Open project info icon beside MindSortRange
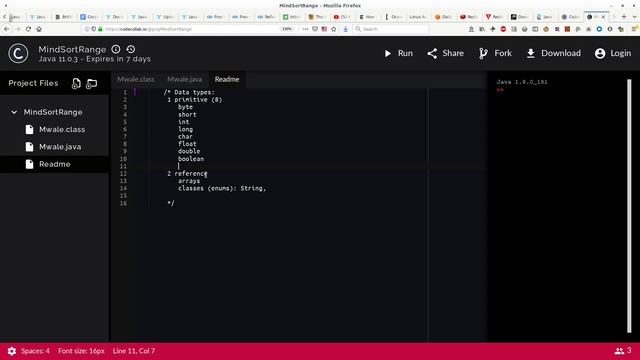This screenshot has height=360, width=640. pos(116,49)
